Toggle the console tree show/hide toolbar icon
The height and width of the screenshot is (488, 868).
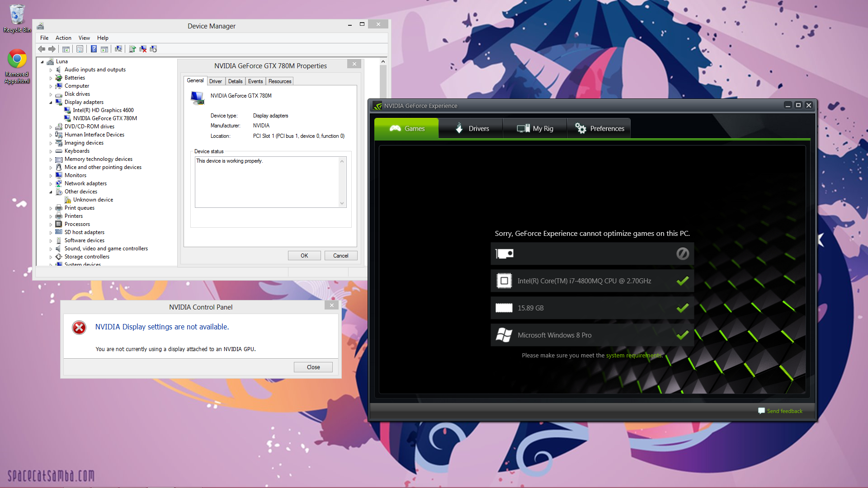click(66, 49)
